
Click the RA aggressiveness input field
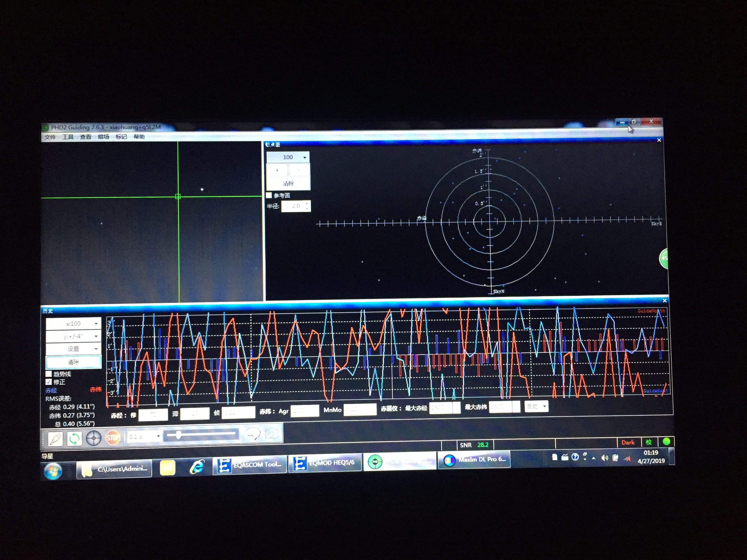coord(153,414)
